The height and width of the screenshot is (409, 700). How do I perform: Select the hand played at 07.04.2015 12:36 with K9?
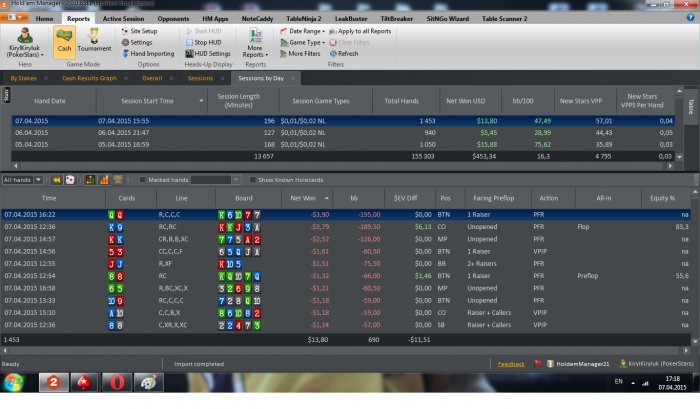[x=346, y=227]
